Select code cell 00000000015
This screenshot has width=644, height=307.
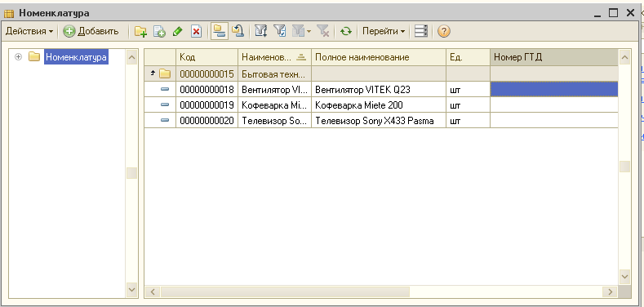tap(207, 74)
